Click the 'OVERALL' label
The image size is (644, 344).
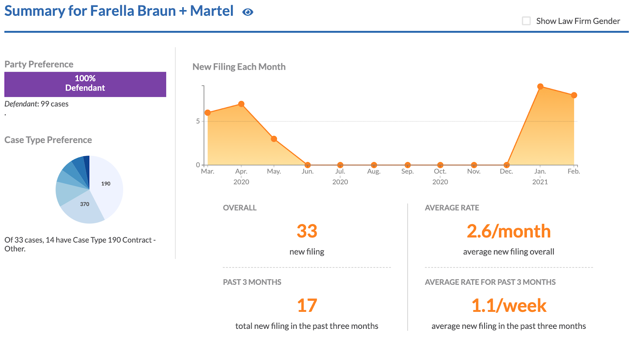(240, 208)
